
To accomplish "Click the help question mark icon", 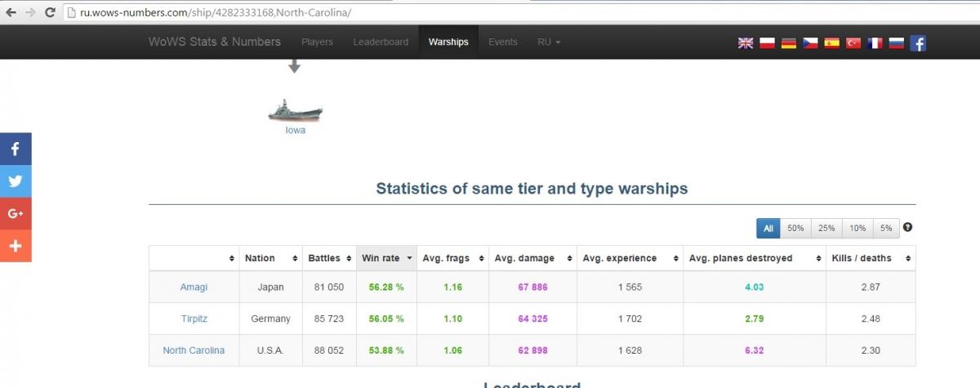I will coord(908,228).
